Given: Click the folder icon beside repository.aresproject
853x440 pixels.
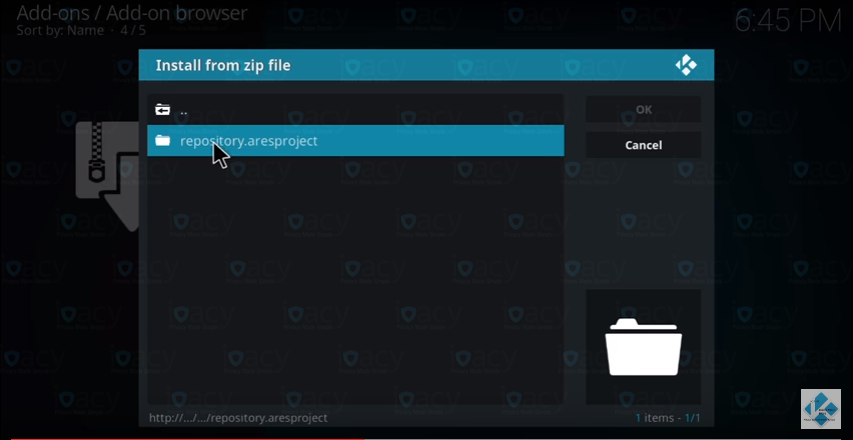Looking at the screenshot, I should tap(163, 141).
